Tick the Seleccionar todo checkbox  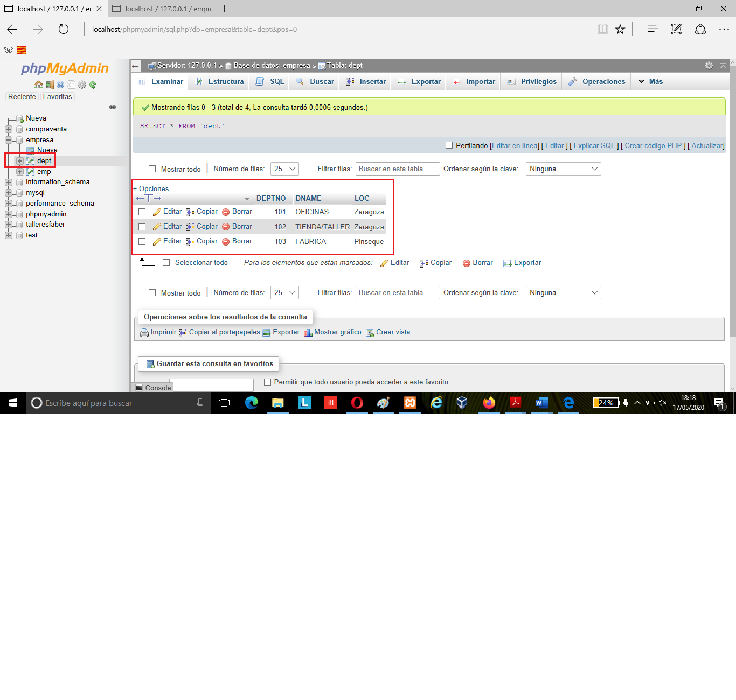coord(166,263)
